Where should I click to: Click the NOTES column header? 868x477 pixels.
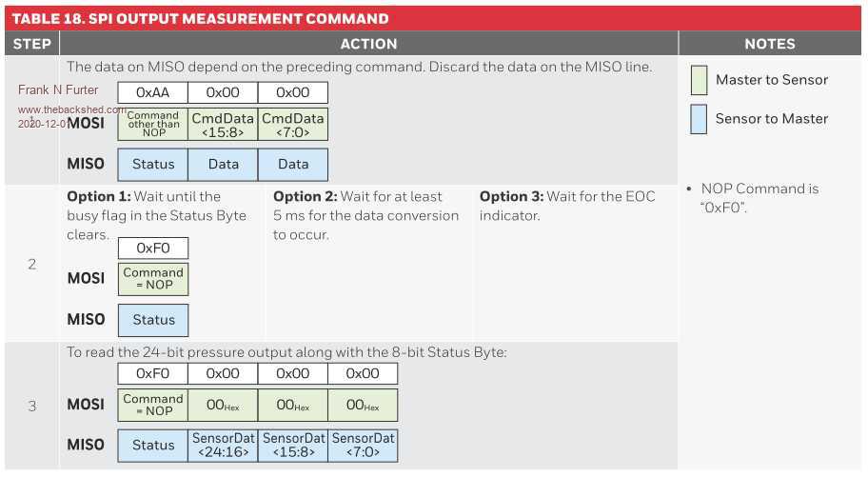(x=770, y=44)
